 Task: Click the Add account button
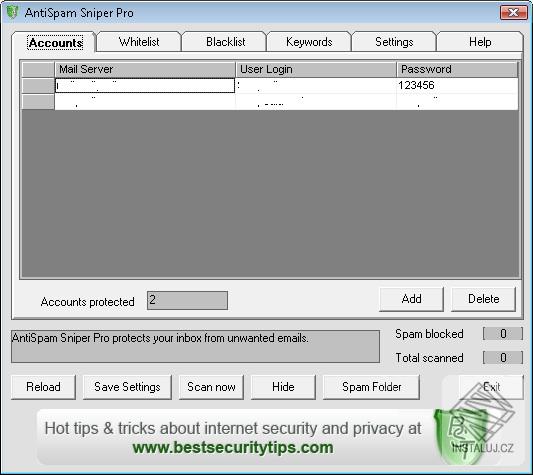tap(411, 299)
